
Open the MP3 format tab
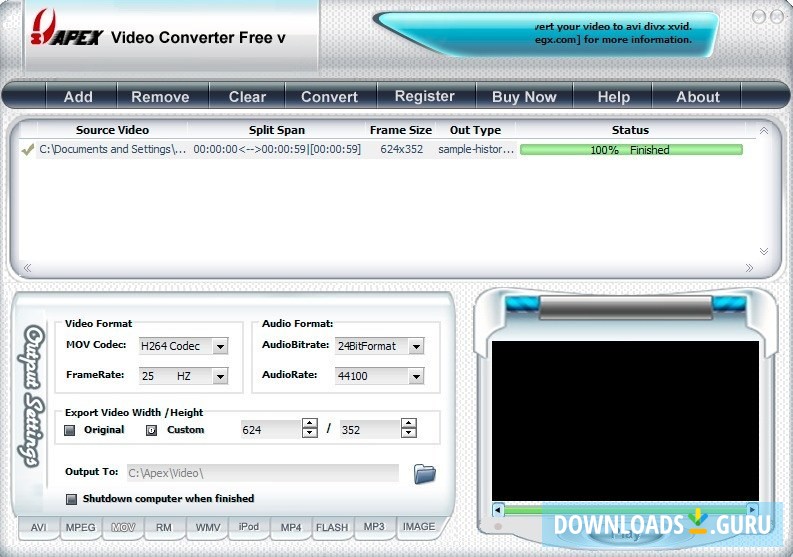click(x=374, y=527)
